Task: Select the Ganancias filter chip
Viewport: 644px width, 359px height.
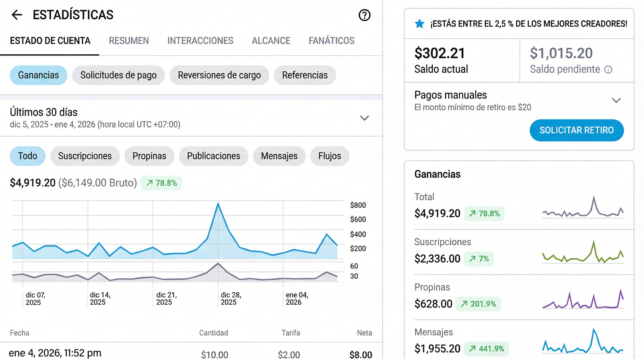Action: (38, 75)
